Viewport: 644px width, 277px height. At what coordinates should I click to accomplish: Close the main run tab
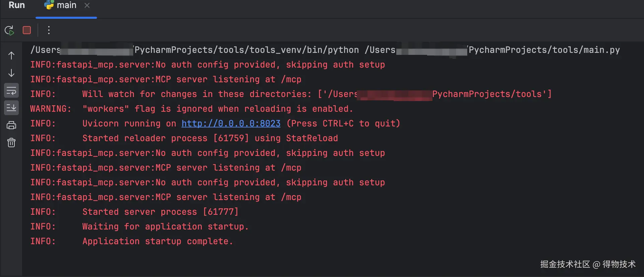point(87,5)
